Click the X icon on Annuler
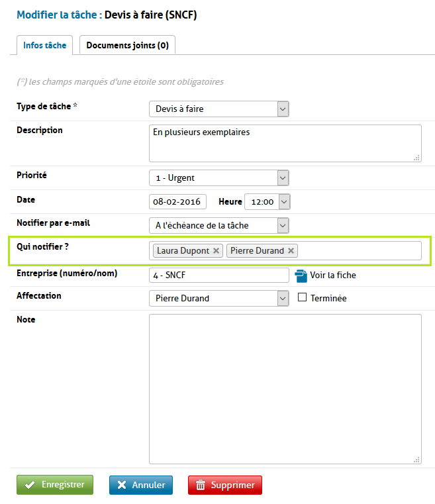Image resolution: width=435 pixels, height=504 pixels. 122,485
